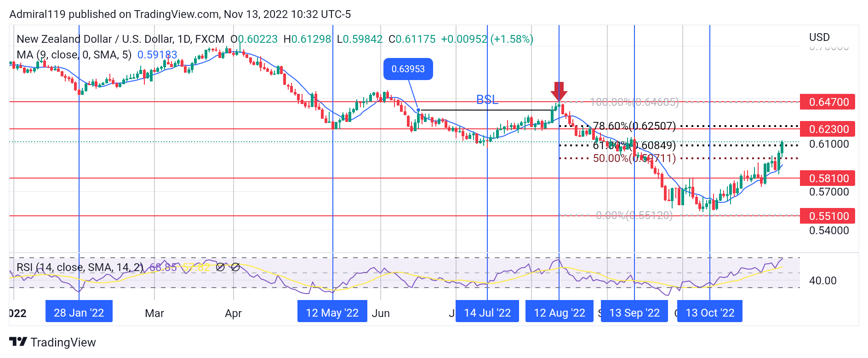The image size is (868, 358).
Task: Select the 0.63953 price callout label
Action: point(408,69)
